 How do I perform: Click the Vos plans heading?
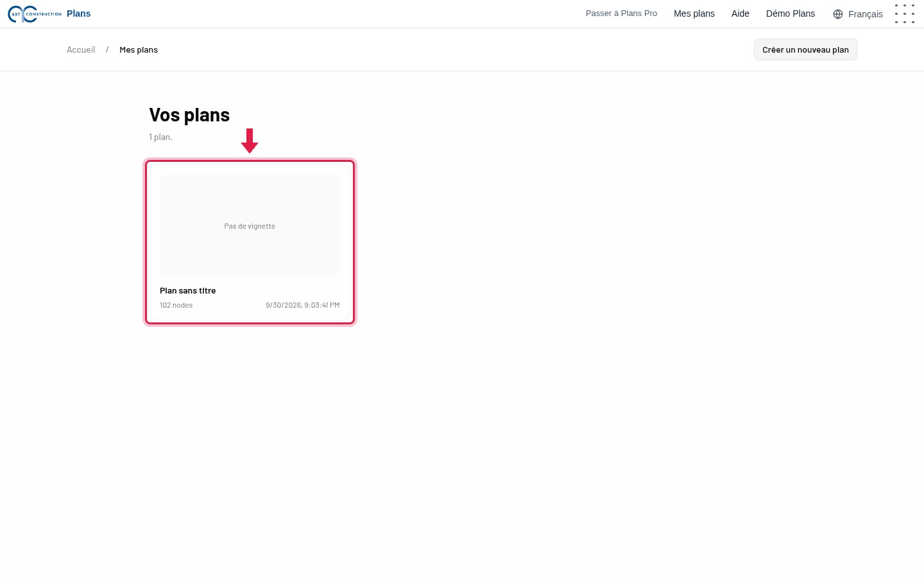pyautogui.click(x=189, y=115)
